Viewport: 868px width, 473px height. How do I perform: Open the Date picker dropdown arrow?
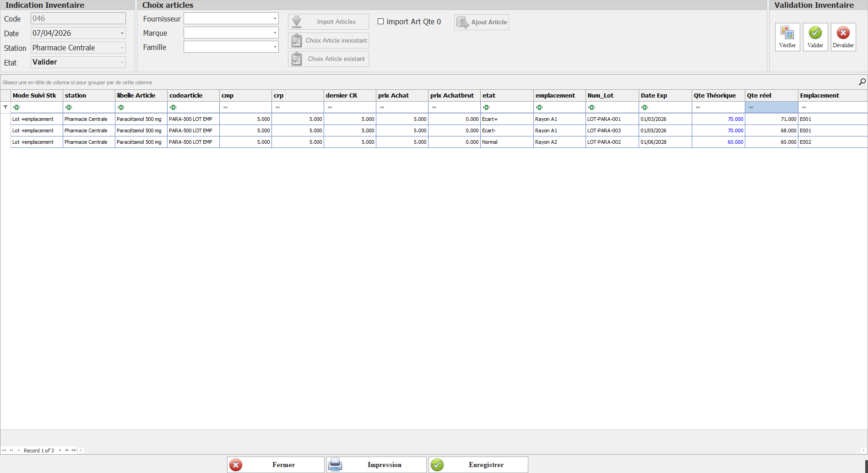tap(122, 33)
